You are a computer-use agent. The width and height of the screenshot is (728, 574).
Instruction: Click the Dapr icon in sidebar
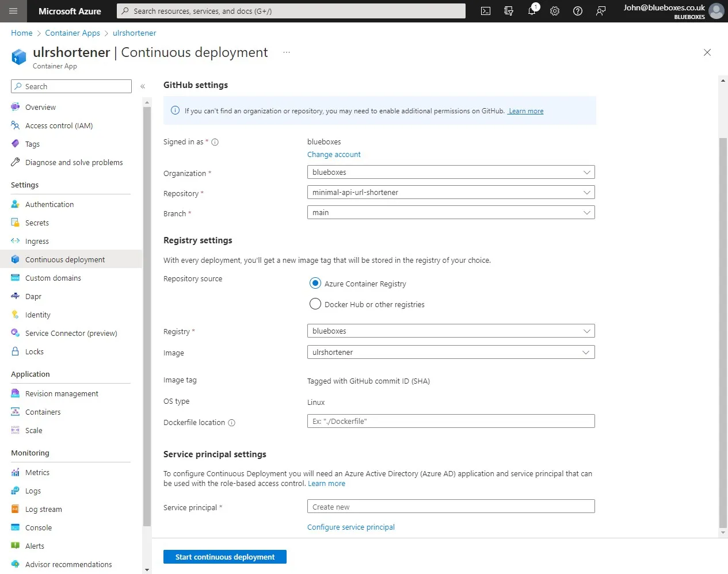click(x=16, y=296)
